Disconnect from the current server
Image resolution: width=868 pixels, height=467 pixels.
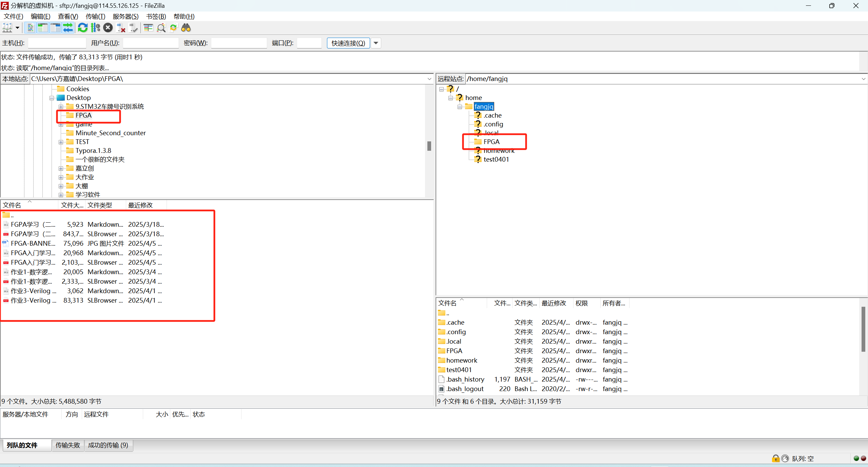(121, 28)
